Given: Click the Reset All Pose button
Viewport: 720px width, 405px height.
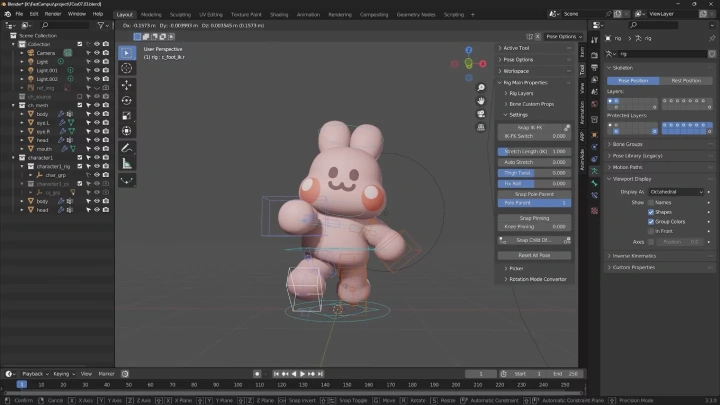Looking at the screenshot, I should 534,255.
